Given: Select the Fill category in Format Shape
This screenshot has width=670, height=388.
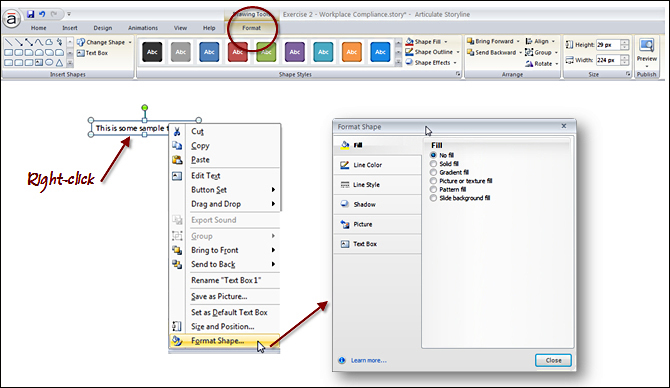Looking at the screenshot, I should click(377, 145).
